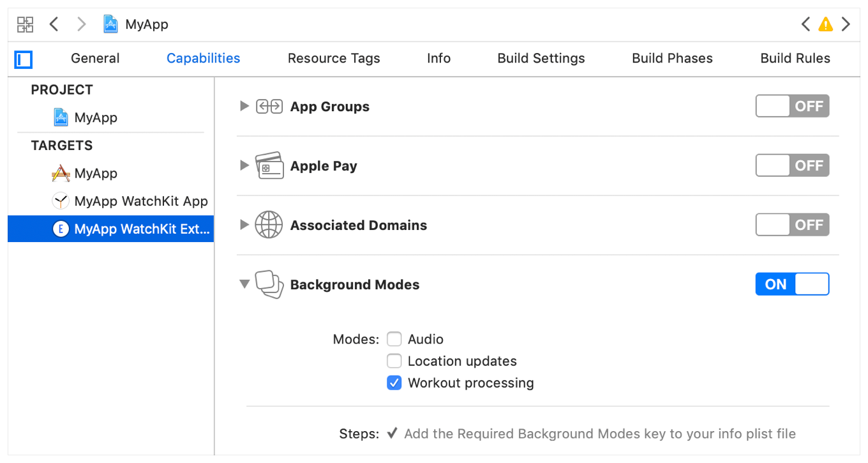The image size is (868, 463).
Task: Enable the Apple Pay capability switch
Action: (792, 166)
